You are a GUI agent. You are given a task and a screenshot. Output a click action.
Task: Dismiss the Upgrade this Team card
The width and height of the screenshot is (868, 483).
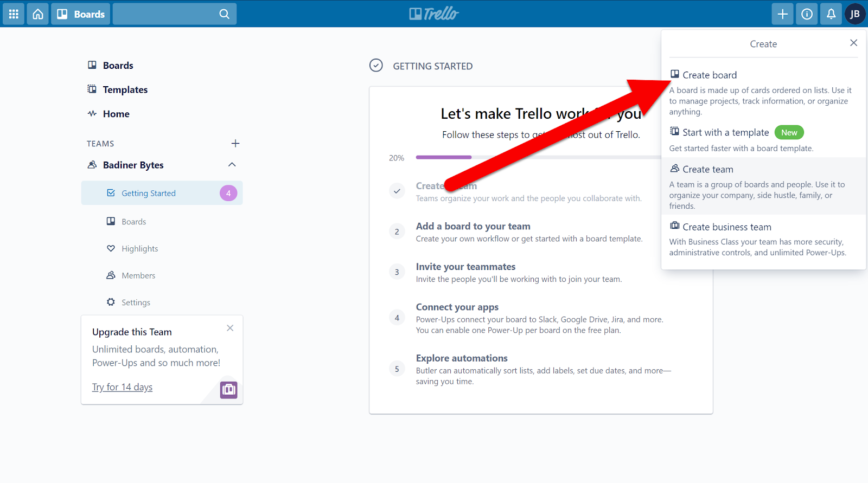click(x=230, y=328)
